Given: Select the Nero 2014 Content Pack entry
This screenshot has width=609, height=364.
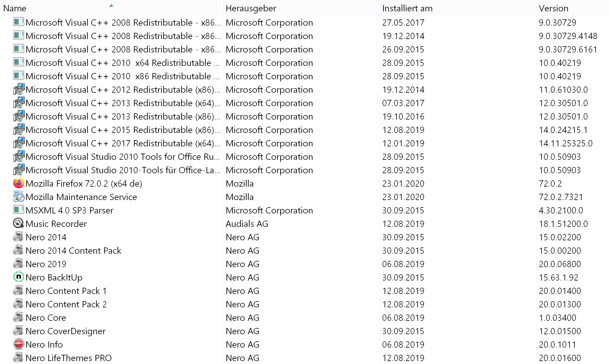Looking at the screenshot, I should (304, 250).
